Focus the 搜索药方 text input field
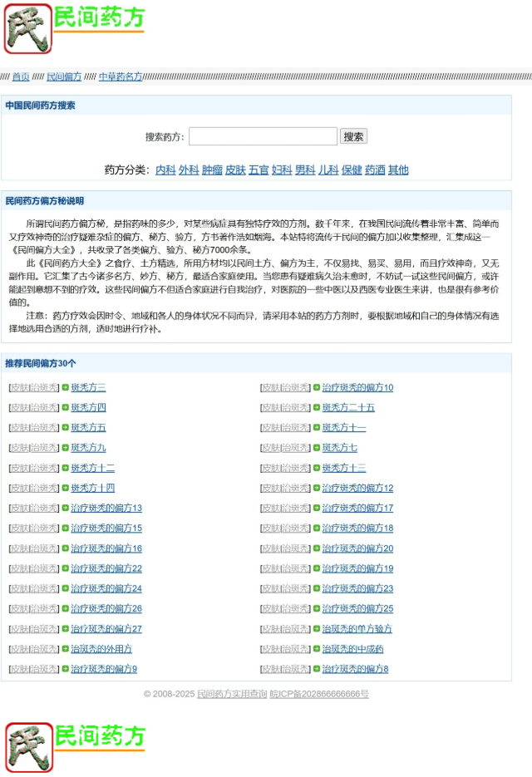This screenshot has width=532, height=777. [x=263, y=136]
